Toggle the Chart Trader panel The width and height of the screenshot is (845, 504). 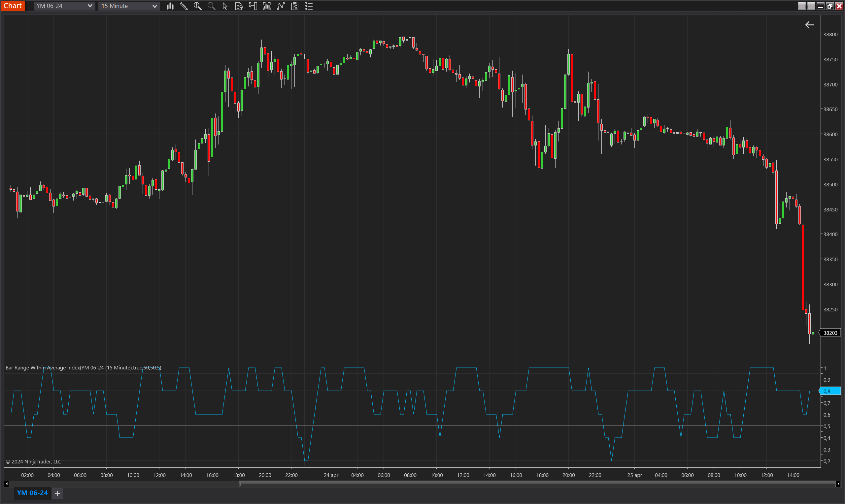(x=253, y=6)
